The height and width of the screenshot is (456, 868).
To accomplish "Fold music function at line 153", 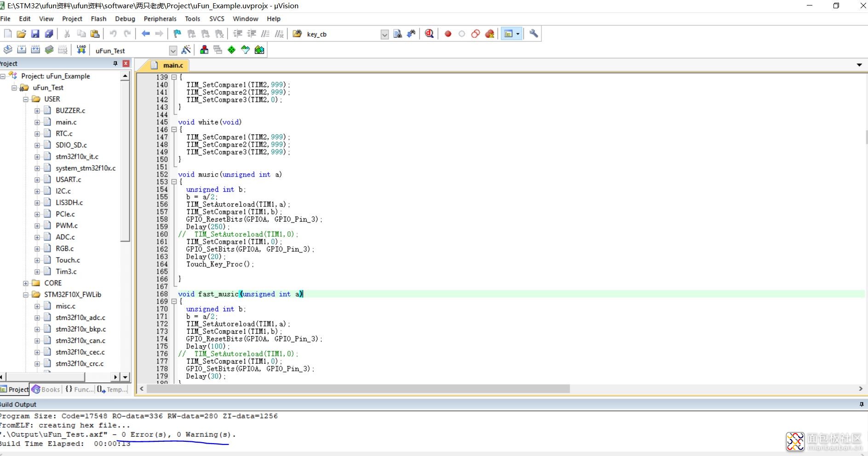I will click(x=174, y=182).
